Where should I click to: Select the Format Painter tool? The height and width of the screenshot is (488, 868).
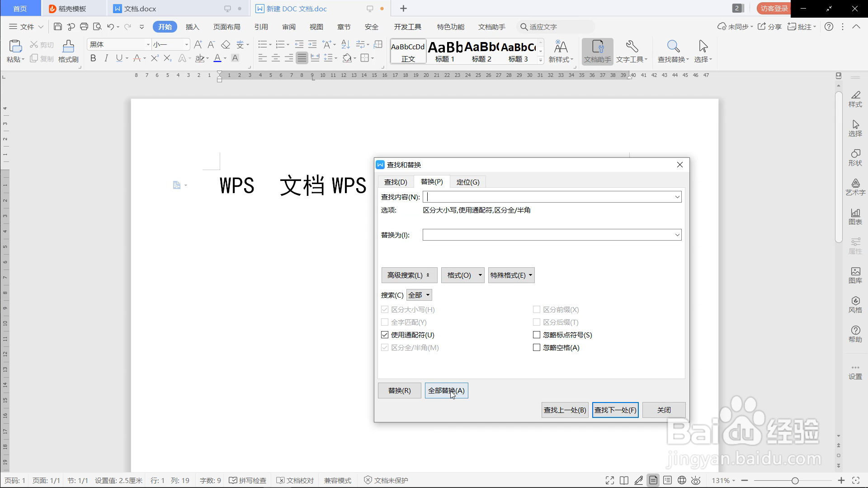coord(68,51)
